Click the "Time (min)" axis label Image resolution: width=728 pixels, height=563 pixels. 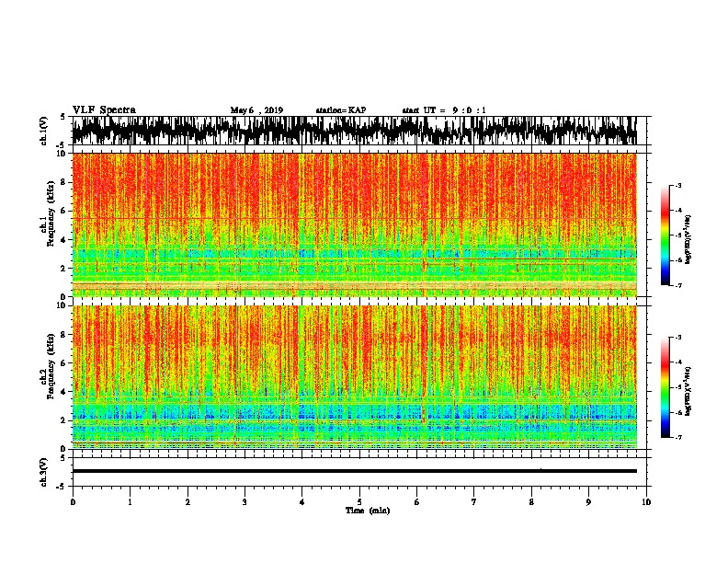[x=368, y=511]
